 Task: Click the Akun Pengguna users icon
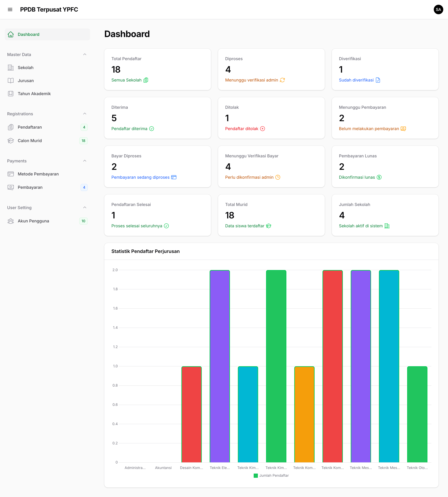11,221
